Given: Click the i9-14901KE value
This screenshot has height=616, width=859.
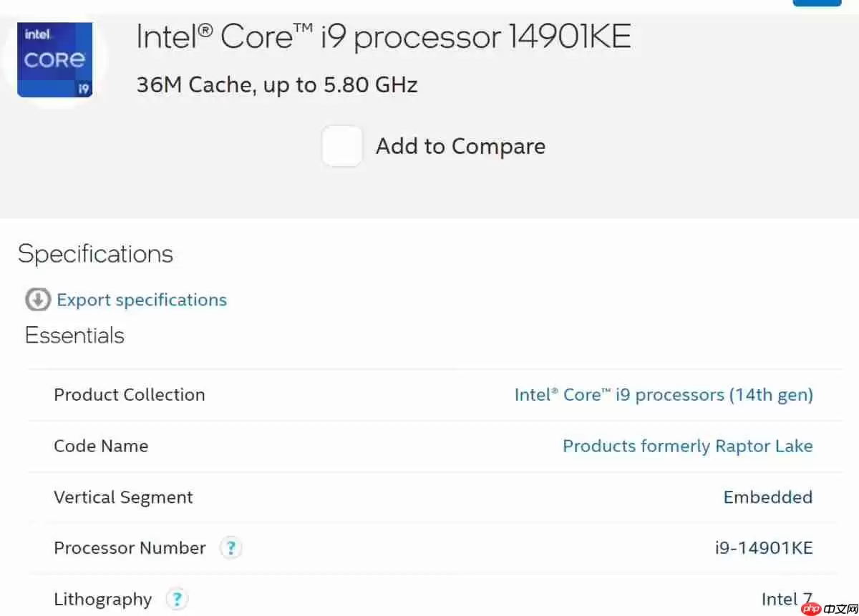Looking at the screenshot, I should pyautogui.click(x=764, y=549).
